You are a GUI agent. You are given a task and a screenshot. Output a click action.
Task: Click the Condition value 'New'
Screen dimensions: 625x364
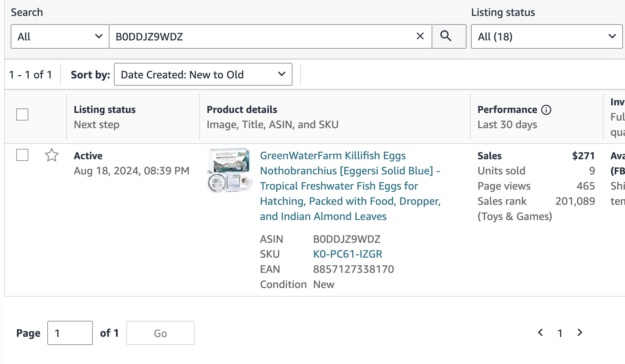324,284
